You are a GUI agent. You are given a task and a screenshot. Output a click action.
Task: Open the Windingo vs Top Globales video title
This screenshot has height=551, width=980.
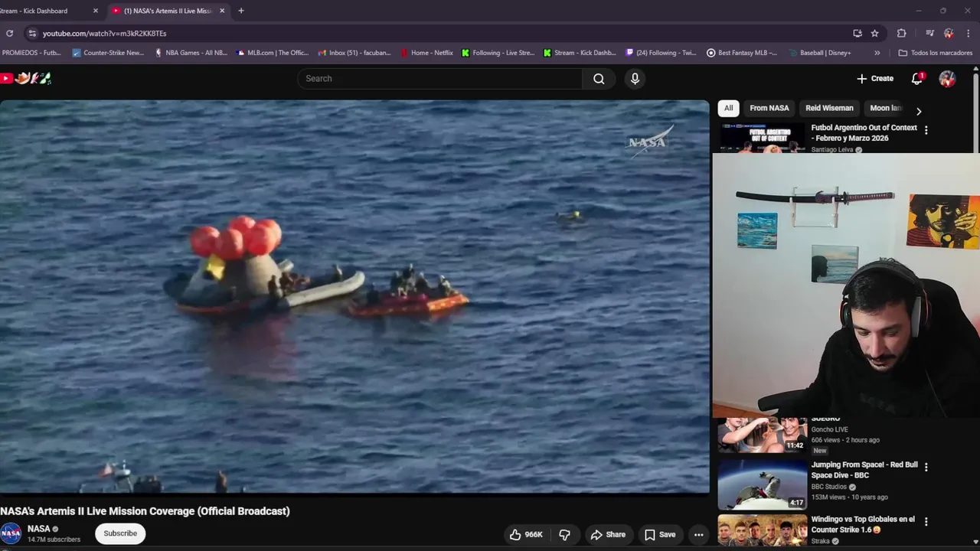point(863,524)
